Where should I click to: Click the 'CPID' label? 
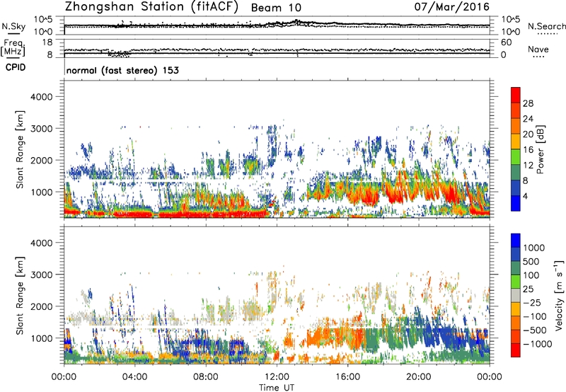[16, 67]
